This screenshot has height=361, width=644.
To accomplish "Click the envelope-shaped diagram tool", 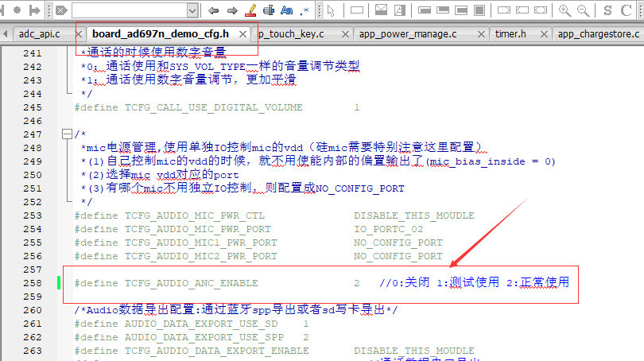I will pyautogui.click(x=381, y=10).
